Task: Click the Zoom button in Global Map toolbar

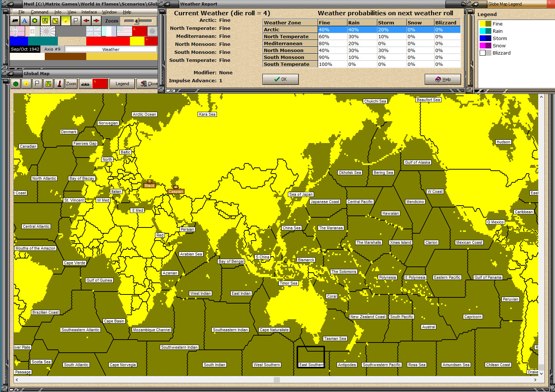Action: pos(71,84)
